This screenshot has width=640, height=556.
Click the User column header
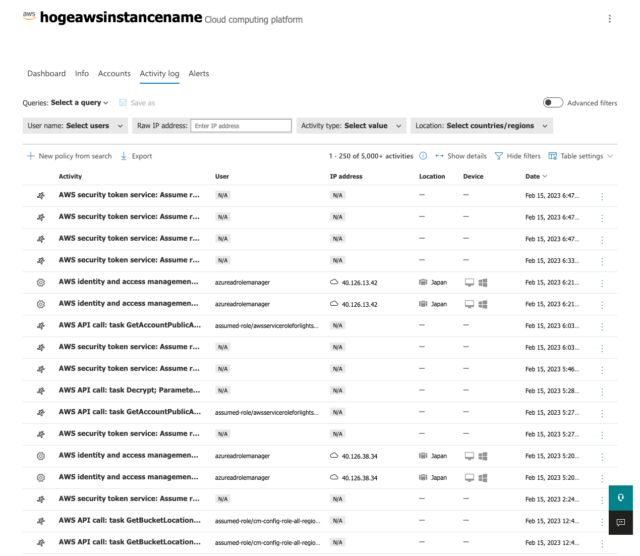pyautogui.click(x=222, y=176)
